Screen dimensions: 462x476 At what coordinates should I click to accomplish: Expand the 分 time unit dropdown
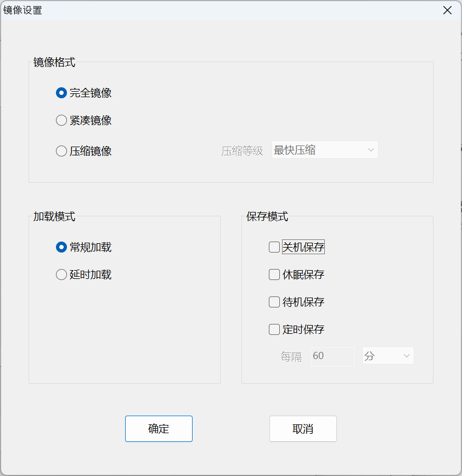point(388,356)
